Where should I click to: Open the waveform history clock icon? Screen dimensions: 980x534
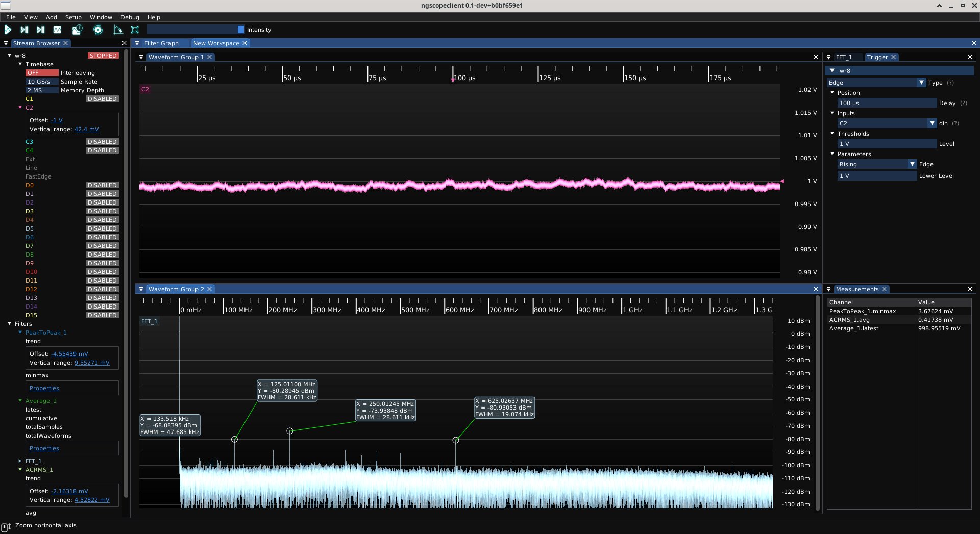[x=77, y=30]
